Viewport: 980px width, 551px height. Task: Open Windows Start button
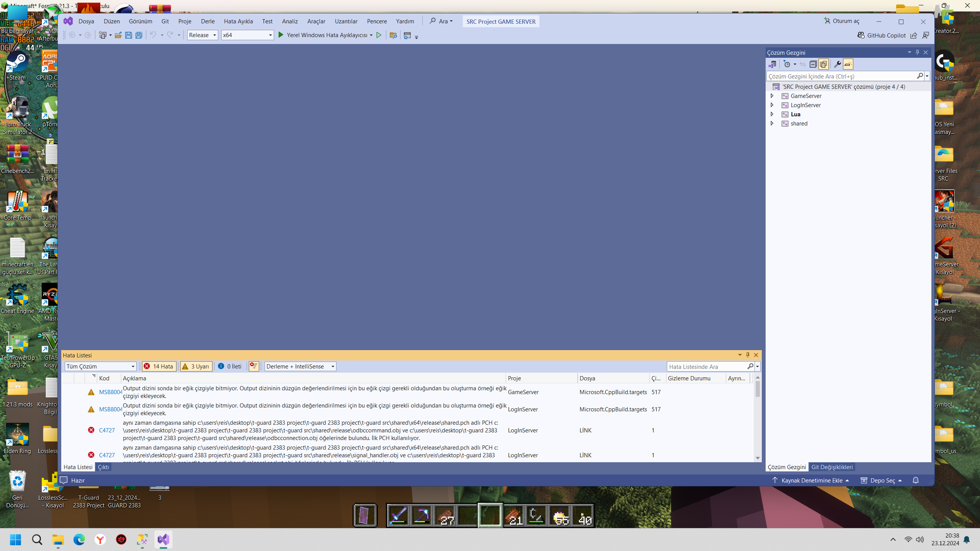(x=16, y=540)
